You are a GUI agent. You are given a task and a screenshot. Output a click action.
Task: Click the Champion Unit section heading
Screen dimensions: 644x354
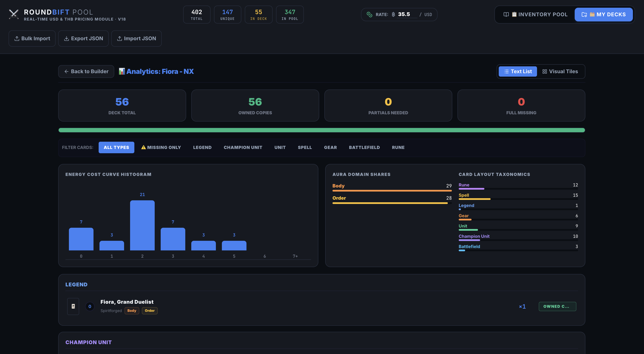click(x=89, y=342)
